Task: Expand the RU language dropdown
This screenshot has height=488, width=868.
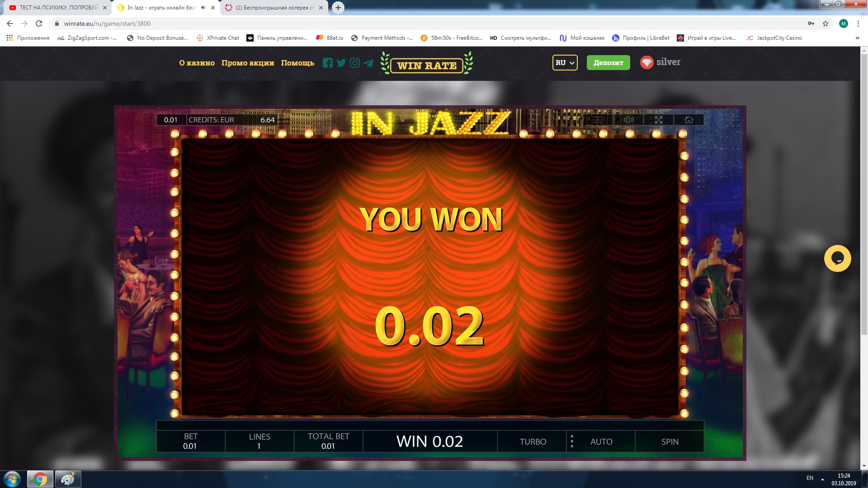Action: coord(565,63)
